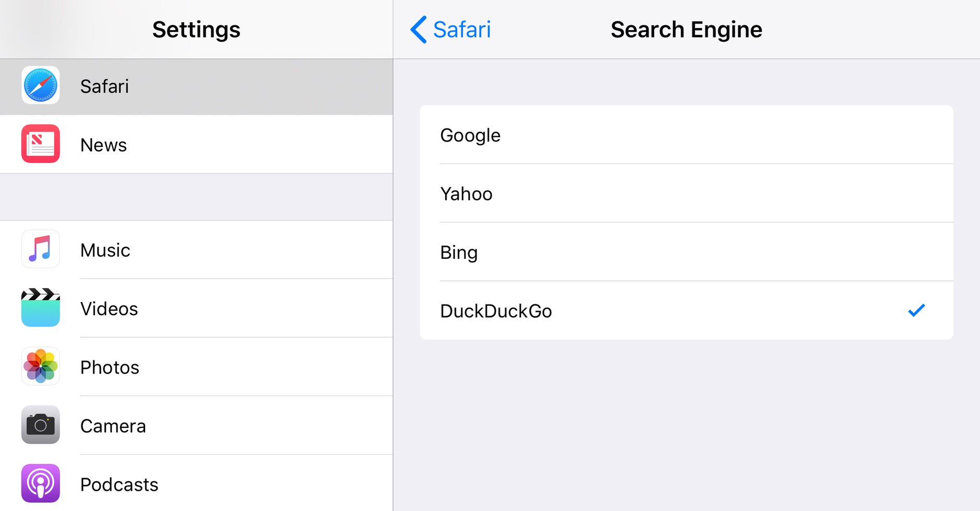Image resolution: width=980 pixels, height=511 pixels.
Task: Select the Videos settings label
Action: (109, 309)
